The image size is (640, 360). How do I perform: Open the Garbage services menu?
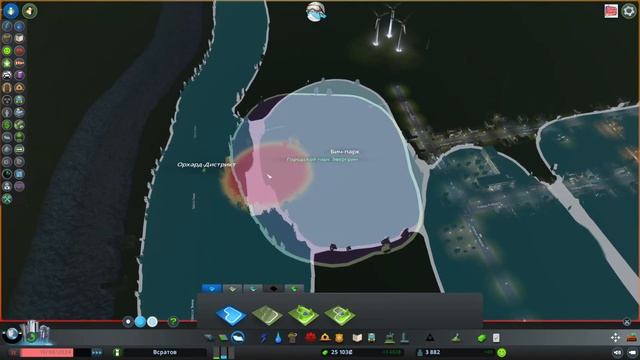pos(292,338)
